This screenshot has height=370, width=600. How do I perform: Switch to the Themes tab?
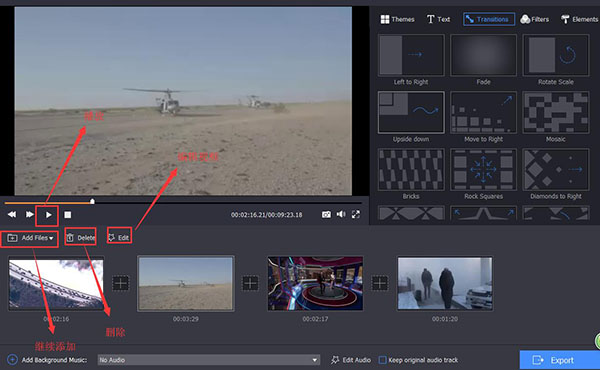coord(398,19)
